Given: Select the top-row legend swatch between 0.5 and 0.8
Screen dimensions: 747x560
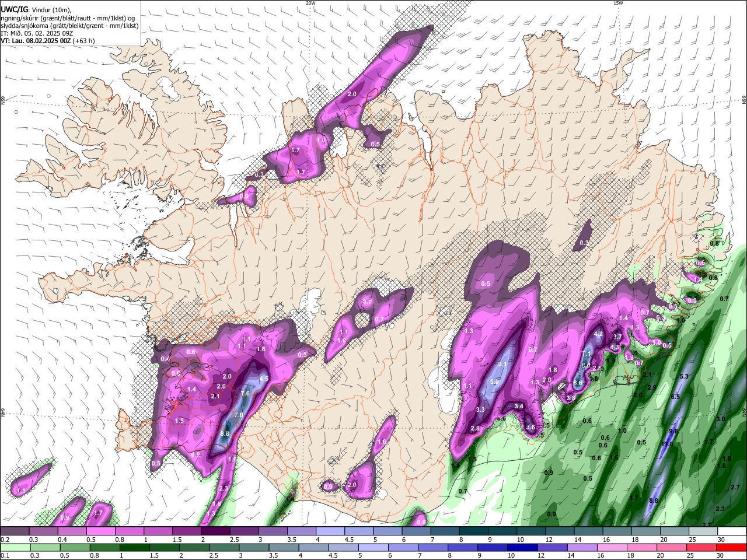Looking at the screenshot, I should pos(101,531).
